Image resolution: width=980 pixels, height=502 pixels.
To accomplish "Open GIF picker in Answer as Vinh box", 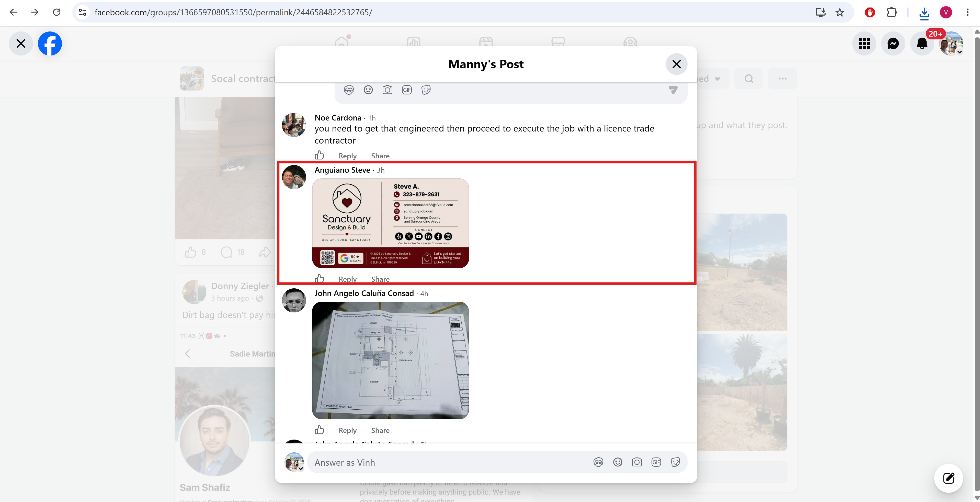I will click(x=656, y=462).
